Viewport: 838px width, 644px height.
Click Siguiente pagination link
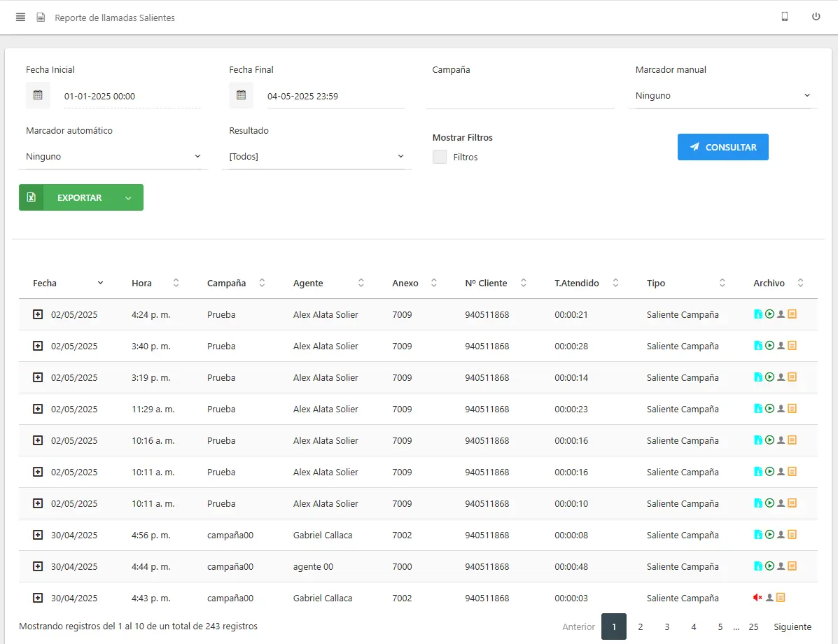[x=792, y=626]
